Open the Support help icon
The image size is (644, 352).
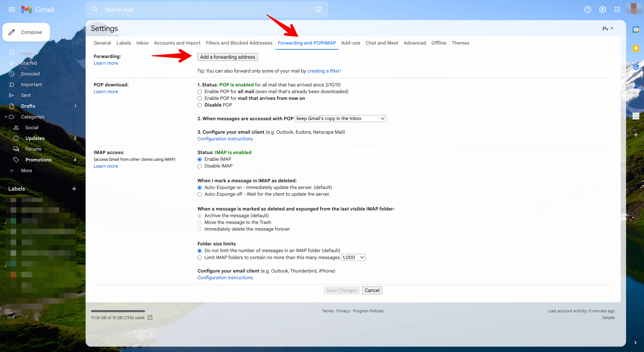[x=588, y=9]
